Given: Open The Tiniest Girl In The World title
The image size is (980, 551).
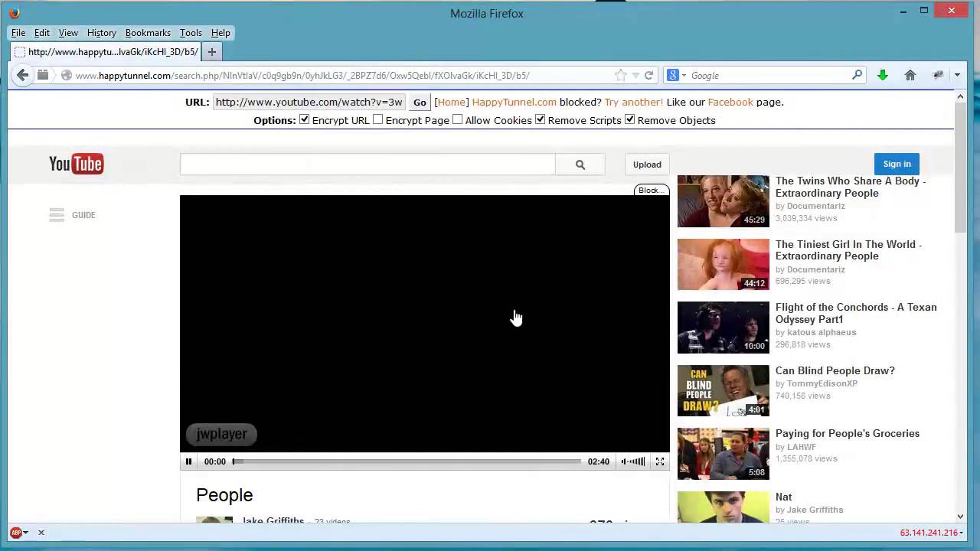Looking at the screenshot, I should (x=848, y=250).
